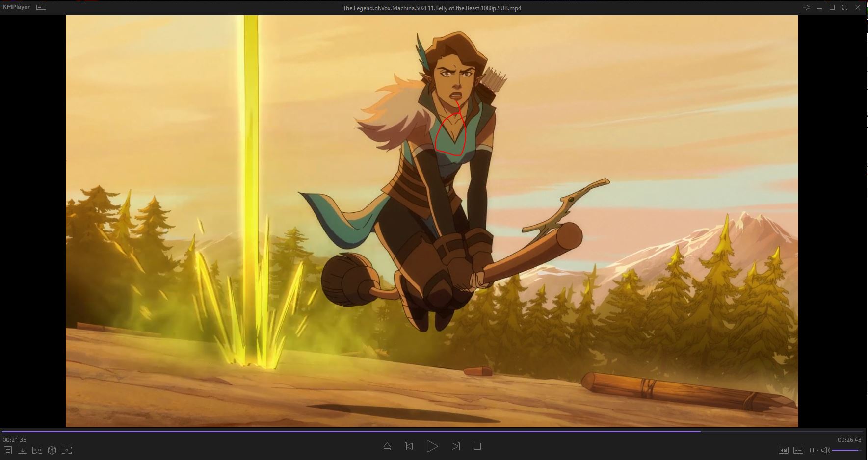
Task: Open the audio equalizer waveform icon
Action: pos(813,450)
